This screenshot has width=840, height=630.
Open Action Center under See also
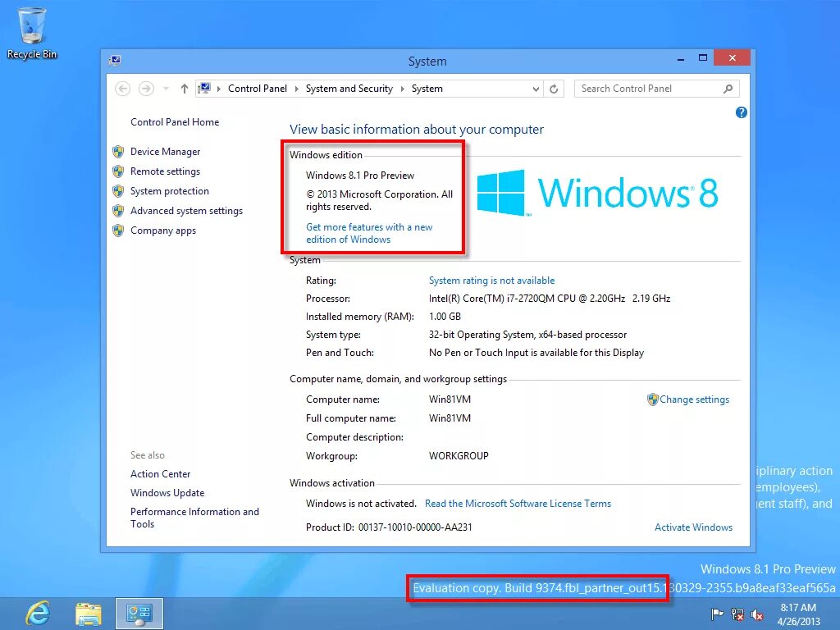click(x=160, y=474)
